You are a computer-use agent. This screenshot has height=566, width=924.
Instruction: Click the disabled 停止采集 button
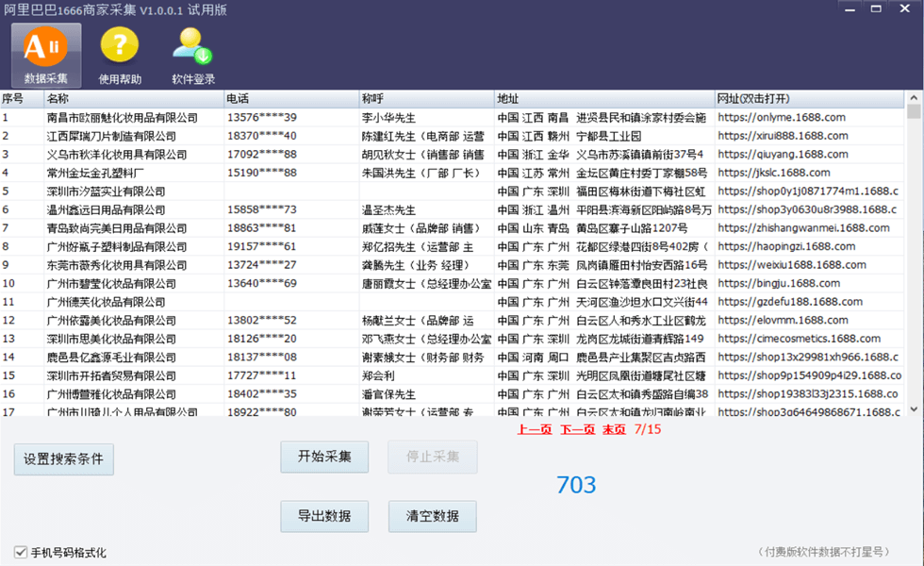point(433,457)
